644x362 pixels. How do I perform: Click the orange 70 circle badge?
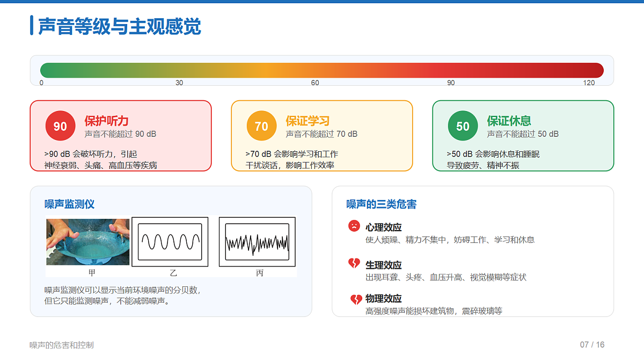pos(261,126)
